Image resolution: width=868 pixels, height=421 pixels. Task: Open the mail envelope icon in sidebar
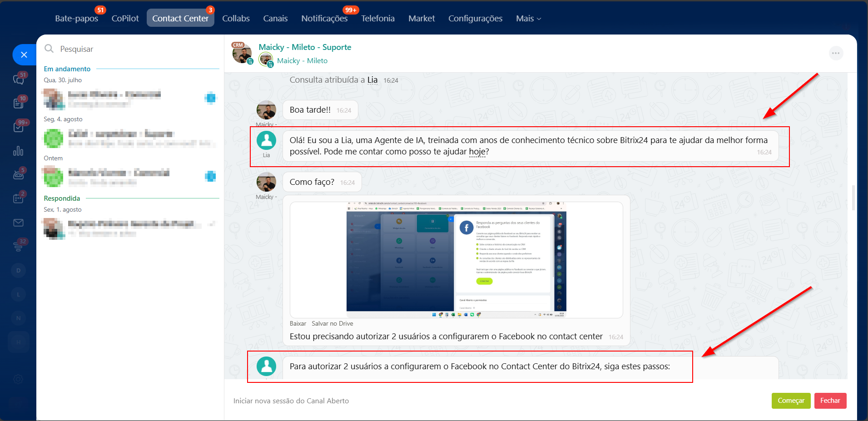pyautogui.click(x=19, y=223)
